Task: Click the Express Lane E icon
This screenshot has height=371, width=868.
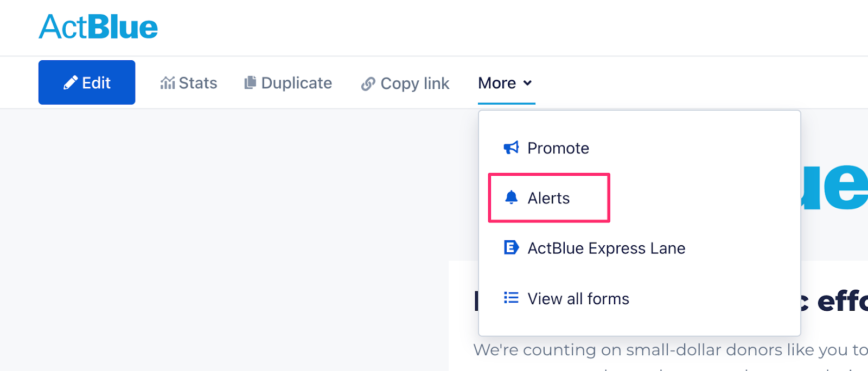Action: (x=511, y=248)
